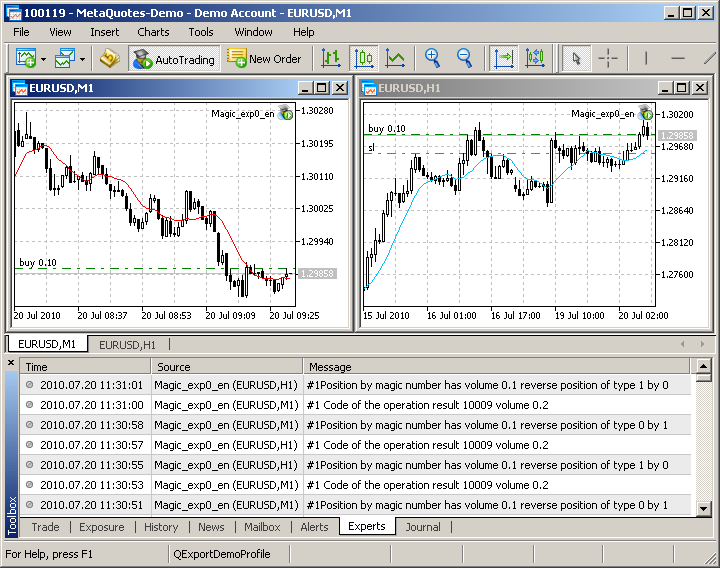
Task: Click the Message column header
Action: [x=496, y=367]
